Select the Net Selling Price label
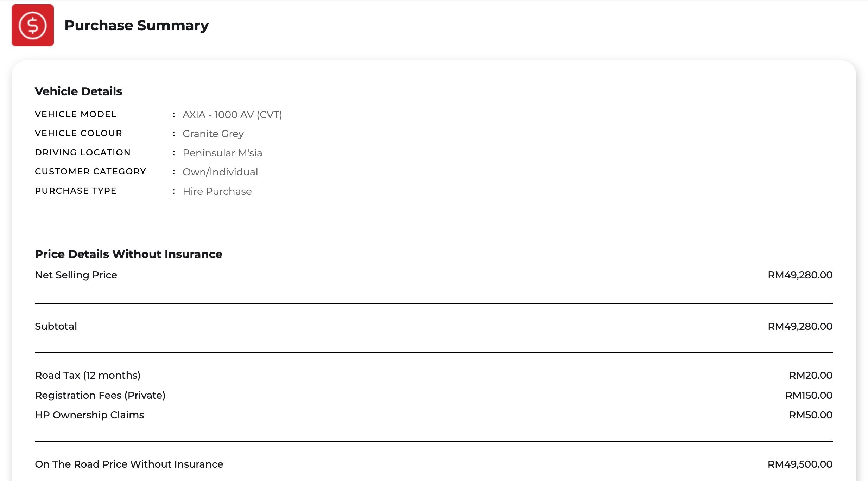Screen dimensions: 868x481 pos(76,275)
